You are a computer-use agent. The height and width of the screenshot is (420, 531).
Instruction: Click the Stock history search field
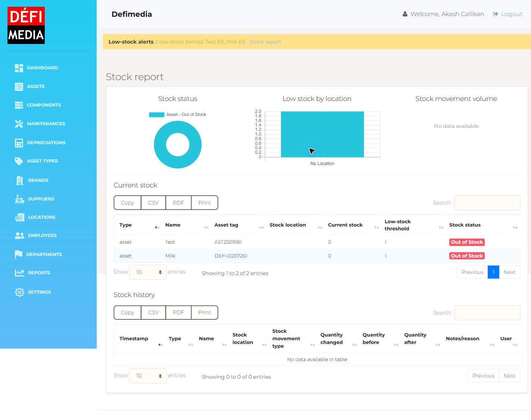coord(487,313)
